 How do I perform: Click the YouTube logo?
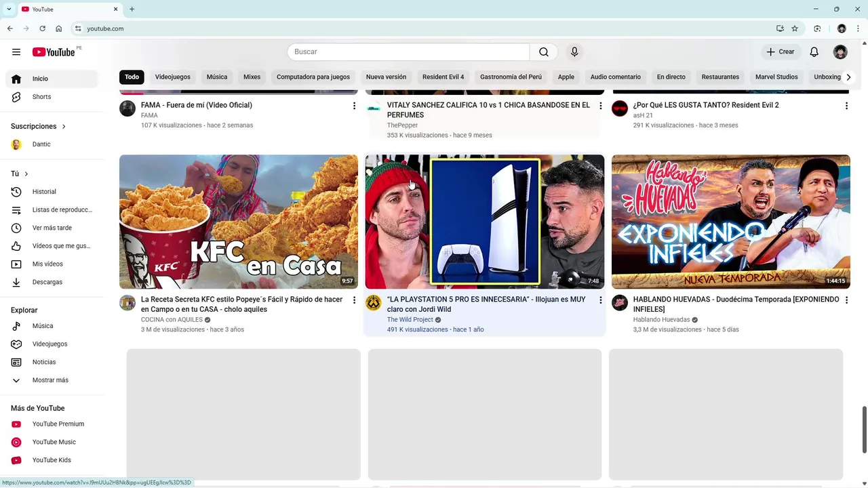click(54, 52)
